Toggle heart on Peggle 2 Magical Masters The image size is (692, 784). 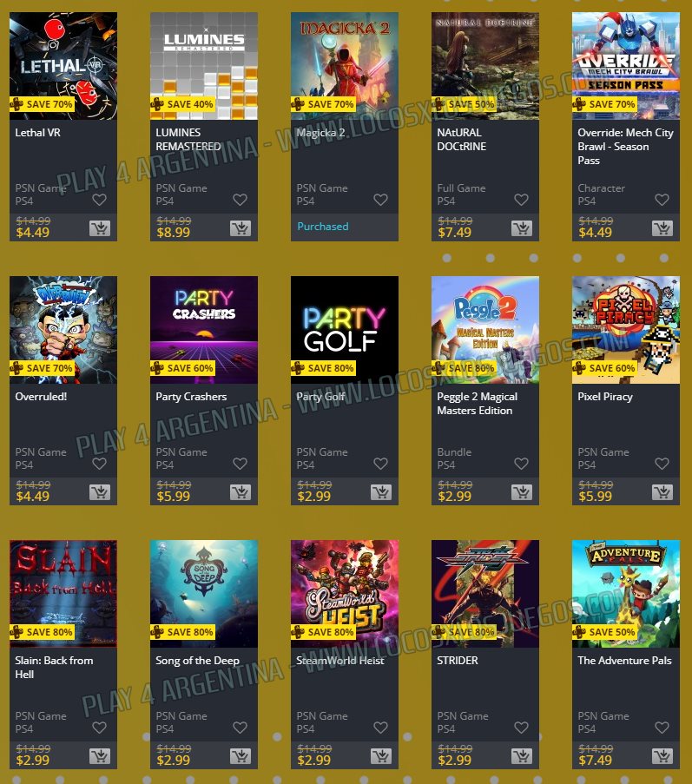[522, 464]
